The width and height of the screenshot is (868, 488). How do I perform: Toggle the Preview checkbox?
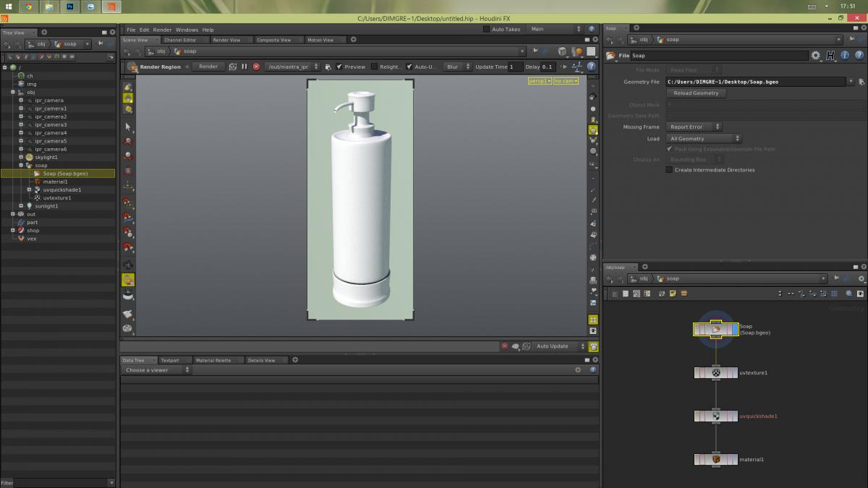[x=339, y=67]
